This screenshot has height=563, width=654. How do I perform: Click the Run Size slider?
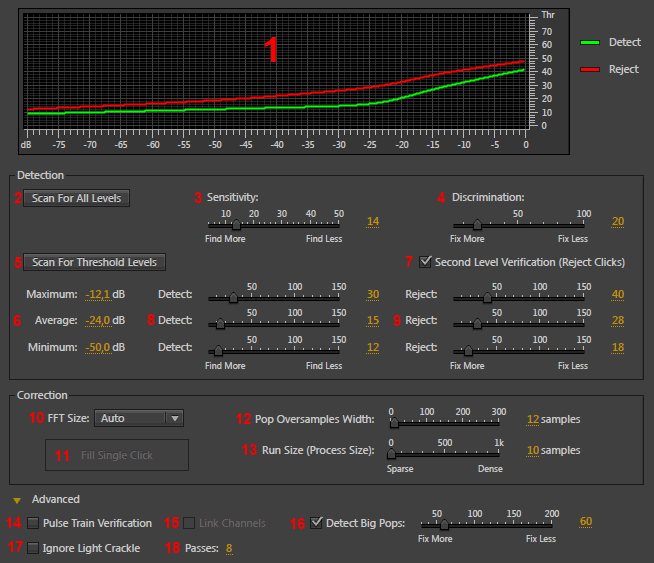(x=446, y=454)
